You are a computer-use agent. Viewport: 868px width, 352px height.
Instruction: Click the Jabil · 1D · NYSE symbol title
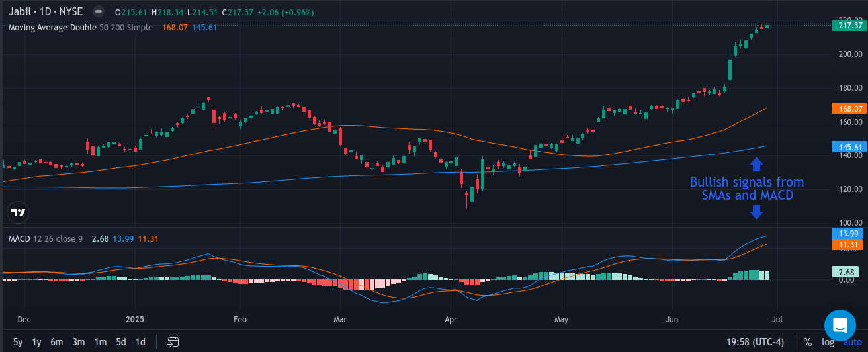point(46,12)
